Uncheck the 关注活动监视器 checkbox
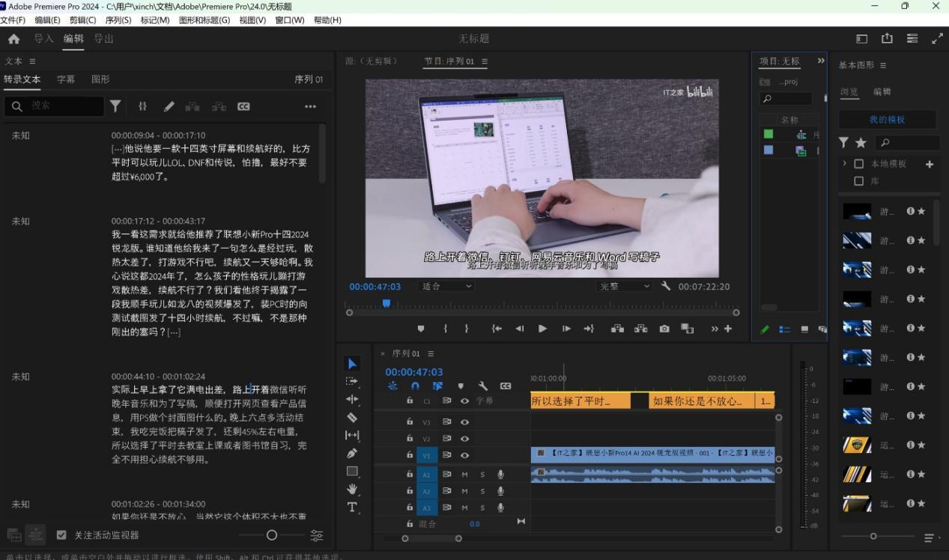Viewport: 949px width, 560px height. tap(61, 535)
